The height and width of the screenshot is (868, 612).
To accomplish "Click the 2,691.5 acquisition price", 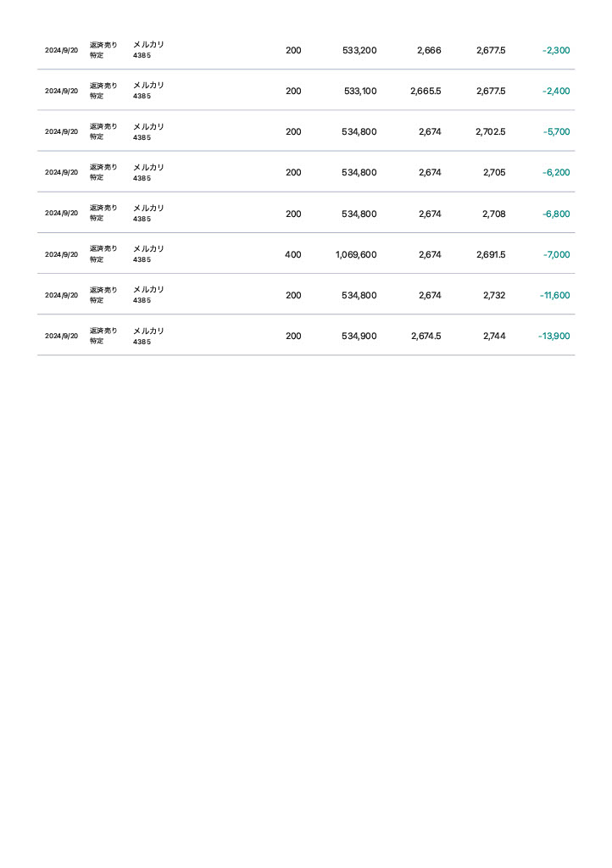I will pos(491,255).
